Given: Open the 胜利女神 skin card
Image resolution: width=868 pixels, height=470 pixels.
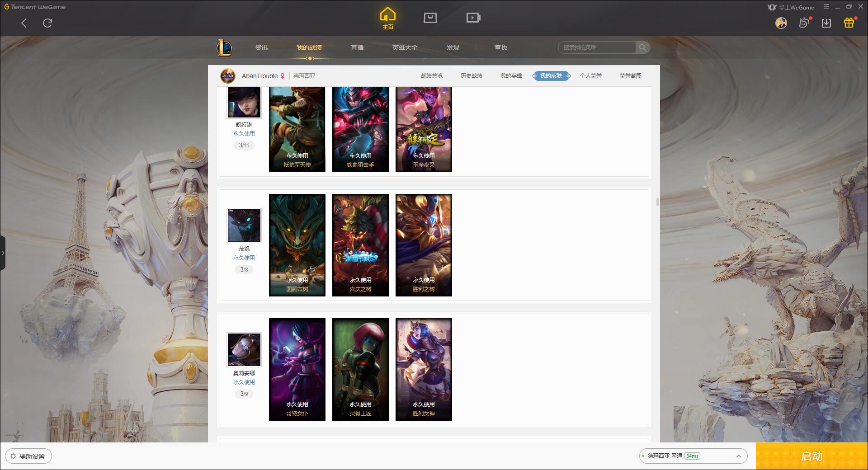Looking at the screenshot, I should click(424, 369).
